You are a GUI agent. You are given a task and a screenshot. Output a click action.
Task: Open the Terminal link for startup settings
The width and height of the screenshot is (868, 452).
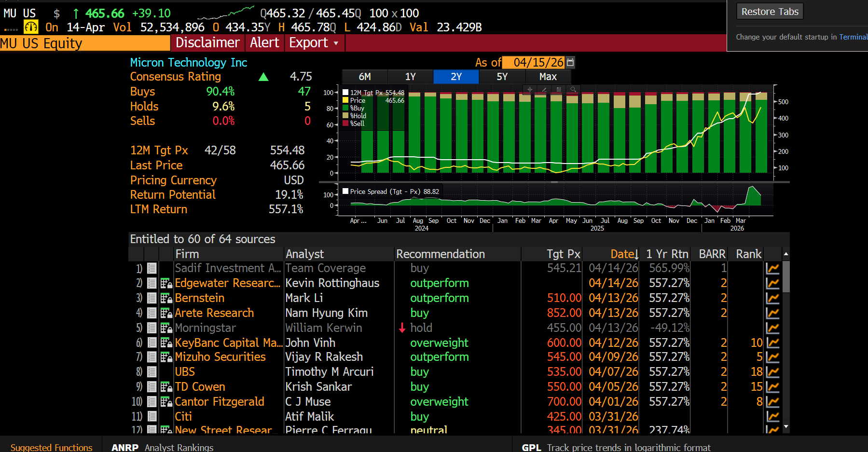pyautogui.click(x=853, y=37)
